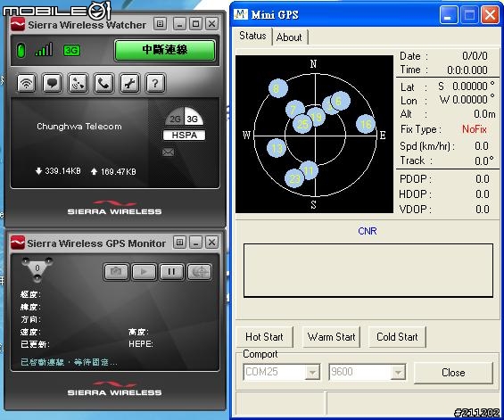Click the camera snapshot button in GPS Monitor
Viewport: 504px width, 420px height.
point(116,272)
